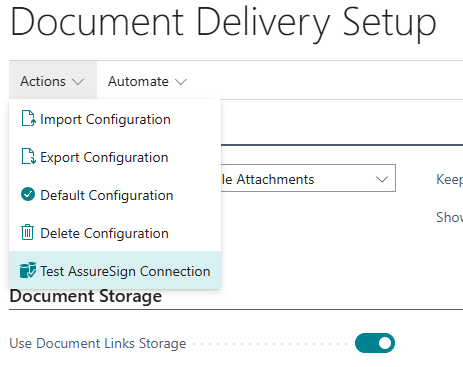463x367 pixels.
Task: Select Import Configuration menu entry
Action: pyautogui.click(x=115, y=119)
